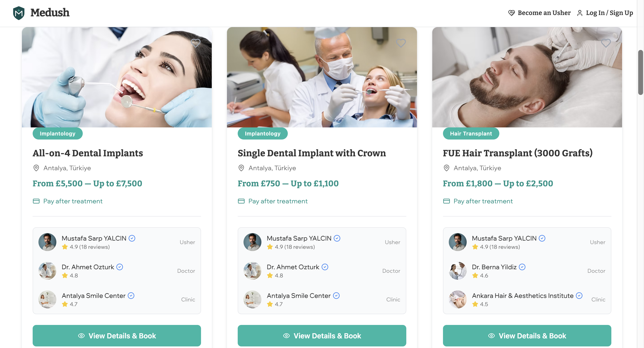Select Implantology tag on All-on-4 card

point(57,134)
